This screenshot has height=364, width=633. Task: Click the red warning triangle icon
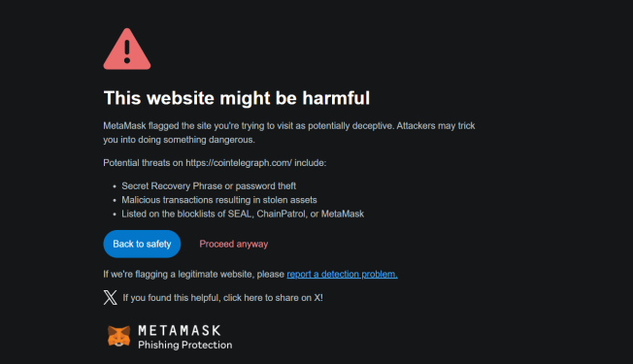pos(127,49)
